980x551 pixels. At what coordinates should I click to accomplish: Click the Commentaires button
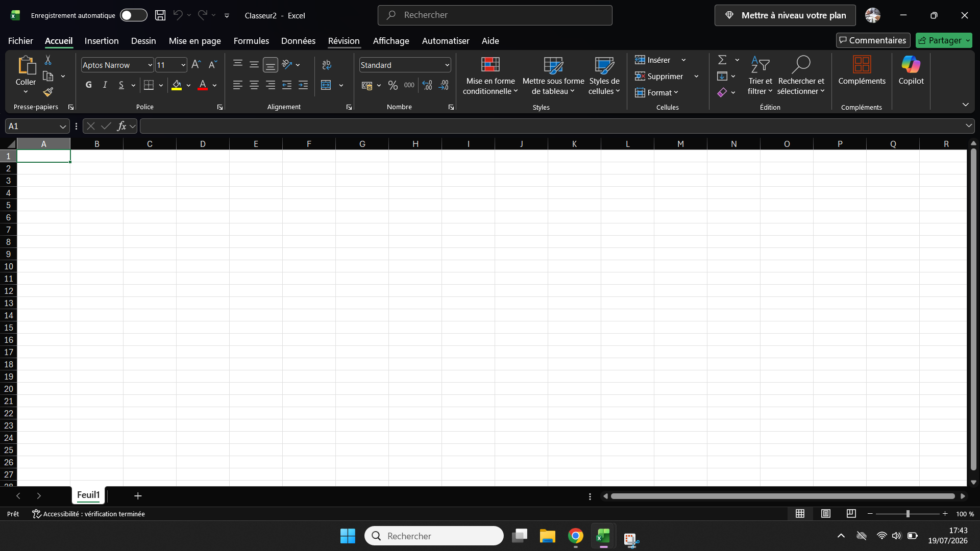tap(873, 40)
